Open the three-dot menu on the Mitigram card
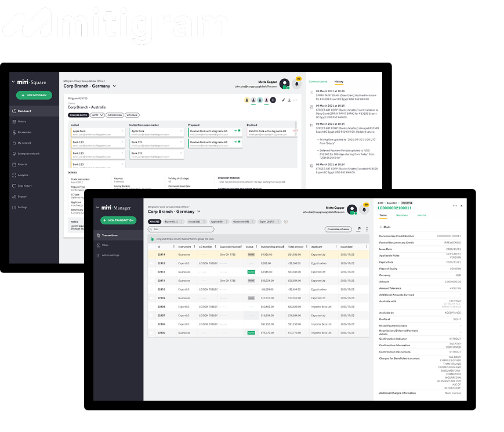Screen dimensions: 504x432 click(x=295, y=100)
